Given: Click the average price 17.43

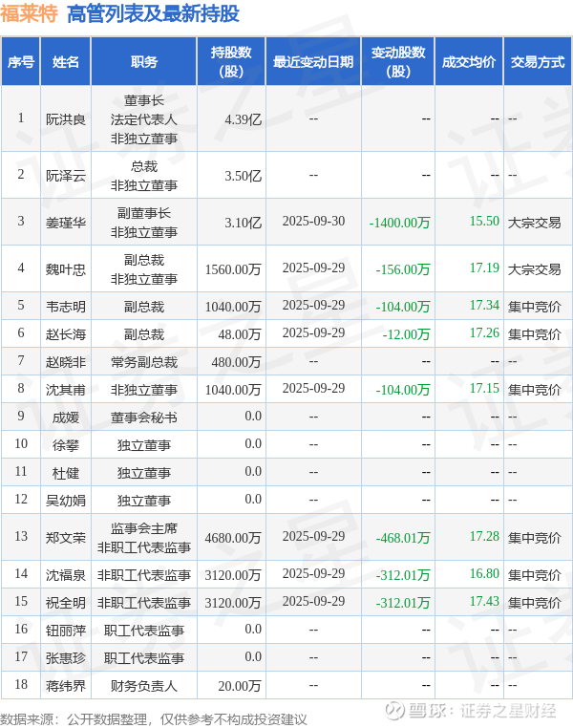Looking at the screenshot, I should point(484,601).
